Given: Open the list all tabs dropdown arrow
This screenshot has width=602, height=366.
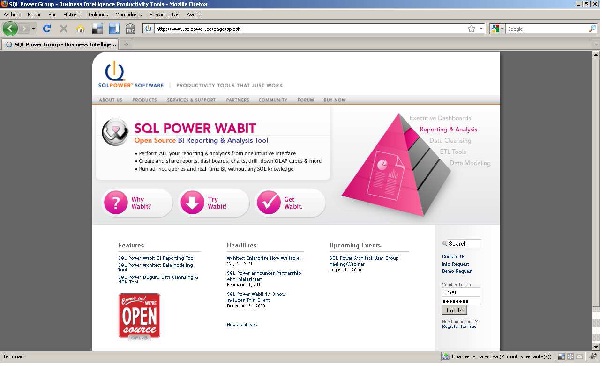Looking at the screenshot, I should [596, 45].
